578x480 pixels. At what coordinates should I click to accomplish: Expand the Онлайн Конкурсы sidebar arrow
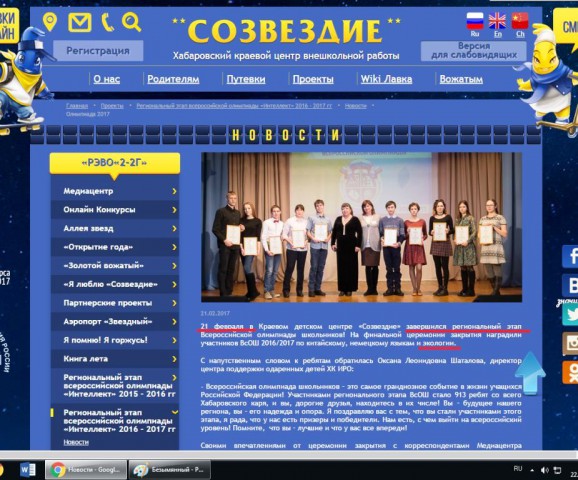coord(174,210)
